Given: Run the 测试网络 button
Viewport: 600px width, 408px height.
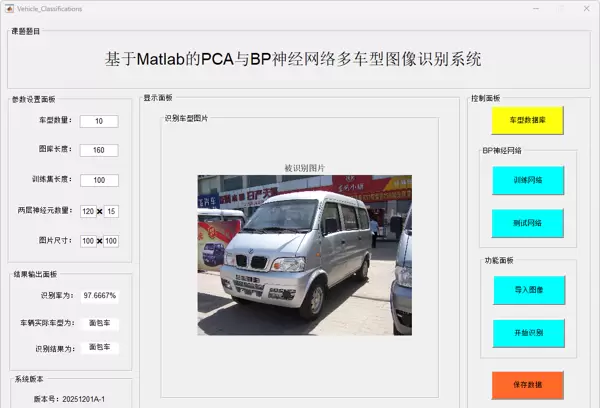Looking at the screenshot, I should point(527,223).
